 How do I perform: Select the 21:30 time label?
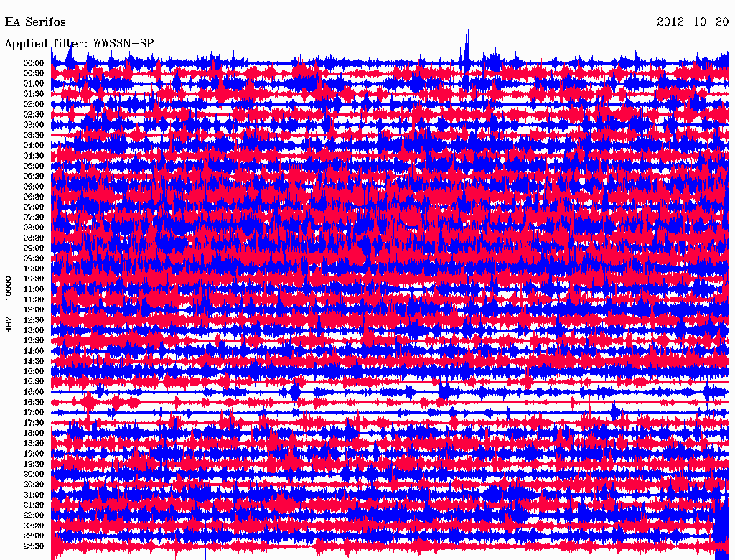coord(34,505)
